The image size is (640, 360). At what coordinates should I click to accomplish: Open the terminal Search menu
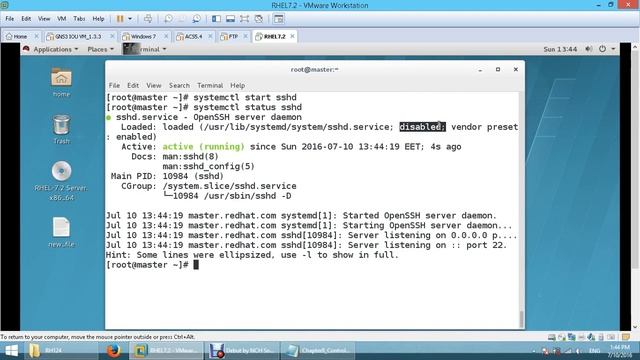(179, 85)
